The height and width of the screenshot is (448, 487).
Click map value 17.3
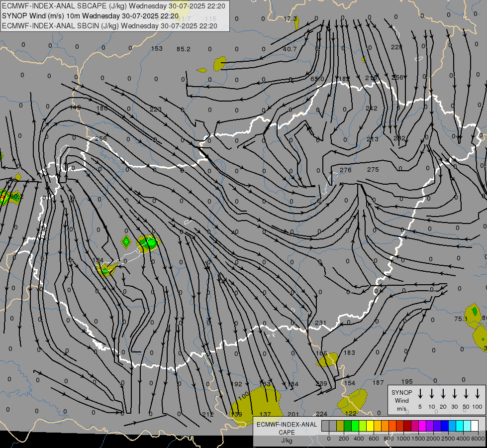click(x=290, y=18)
